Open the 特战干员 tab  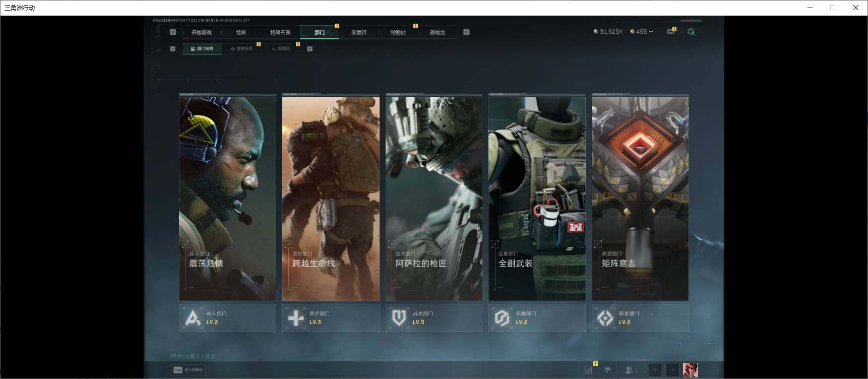pos(280,32)
